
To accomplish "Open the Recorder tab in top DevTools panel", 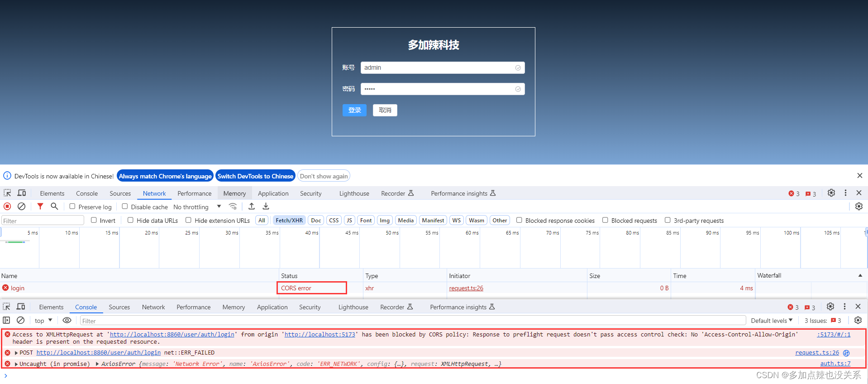I will click(397, 193).
